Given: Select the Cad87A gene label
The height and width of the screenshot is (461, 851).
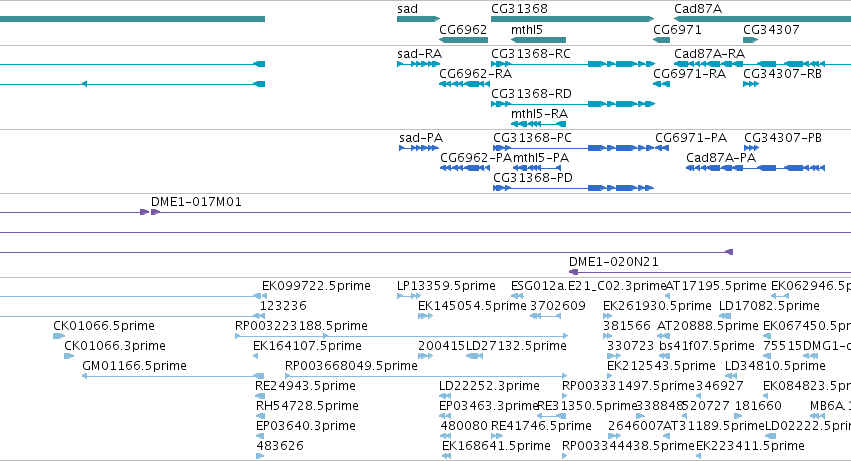Looking at the screenshot, I should (697, 9).
